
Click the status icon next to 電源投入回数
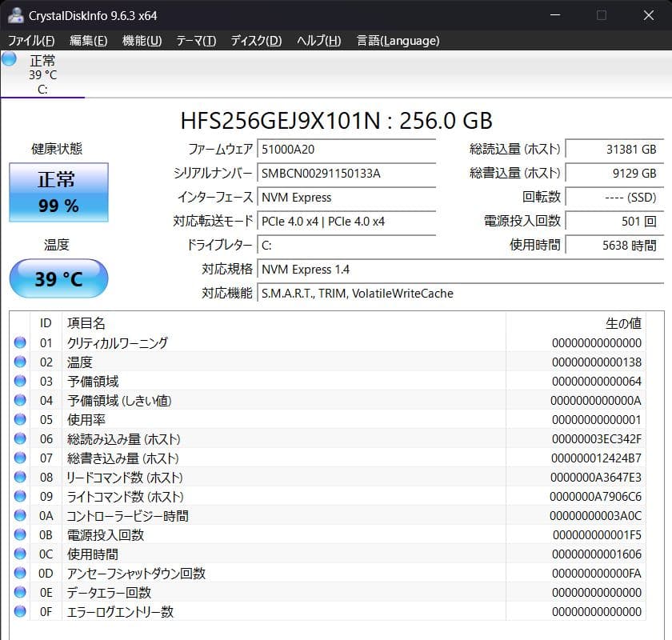pos(20,535)
